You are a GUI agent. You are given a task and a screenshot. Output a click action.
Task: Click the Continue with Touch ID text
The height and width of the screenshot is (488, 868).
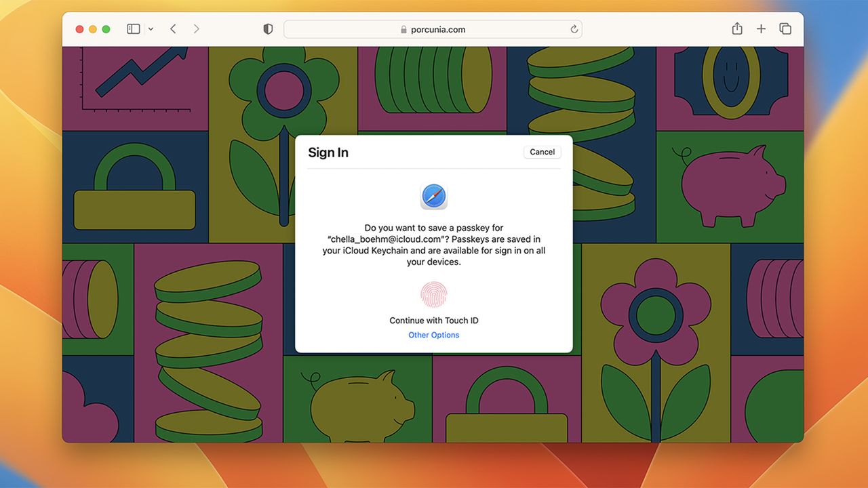click(x=434, y=321)
